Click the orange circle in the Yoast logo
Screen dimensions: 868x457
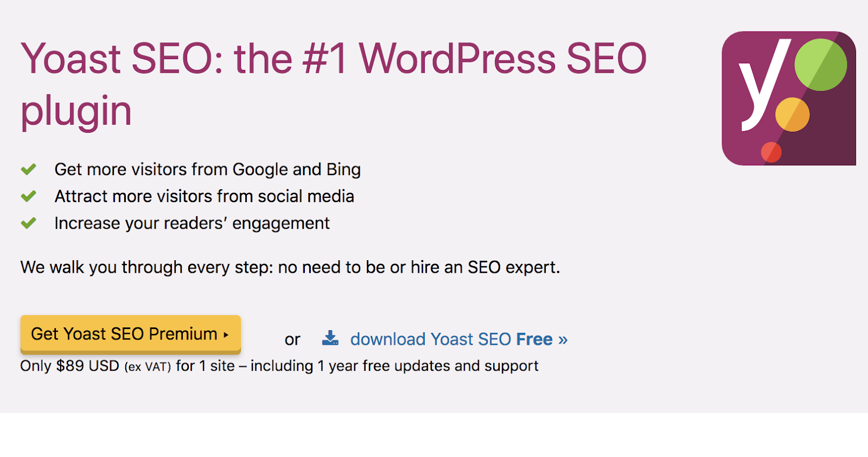click(792, 114)
